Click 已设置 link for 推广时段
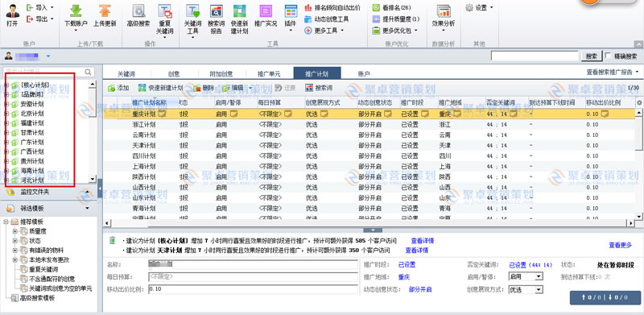The height and width of the screenshot is (315, 644). 407,265
